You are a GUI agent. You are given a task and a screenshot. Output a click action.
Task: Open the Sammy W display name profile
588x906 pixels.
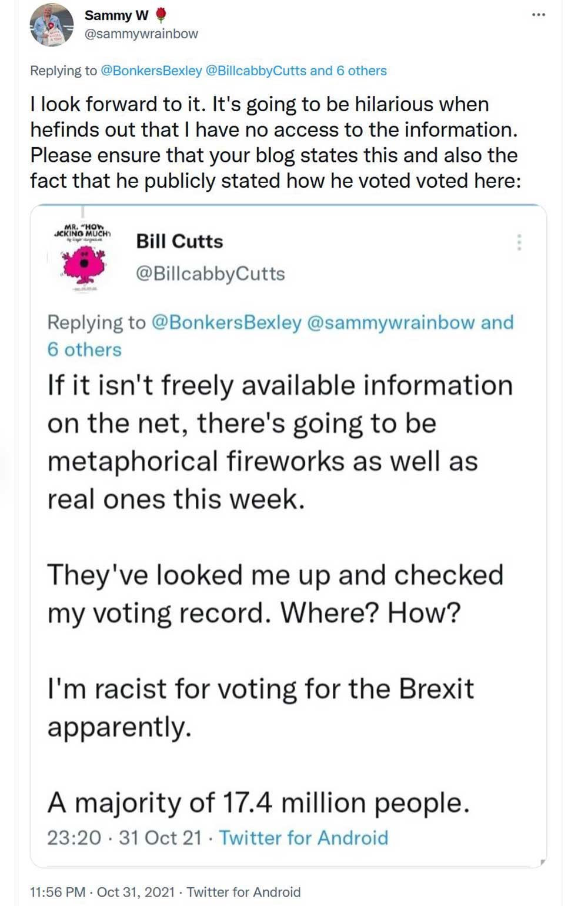pos(116,15)
